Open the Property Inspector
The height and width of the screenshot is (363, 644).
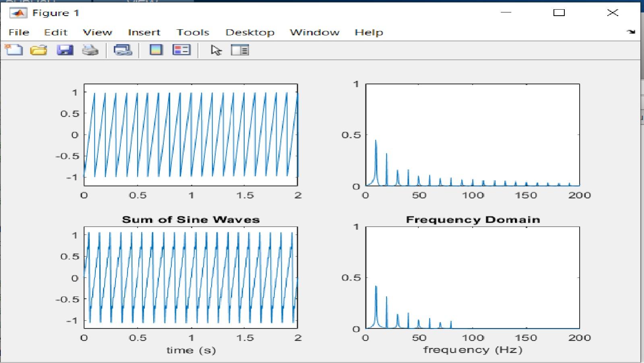pyautogui.click(x=239, y=49)
